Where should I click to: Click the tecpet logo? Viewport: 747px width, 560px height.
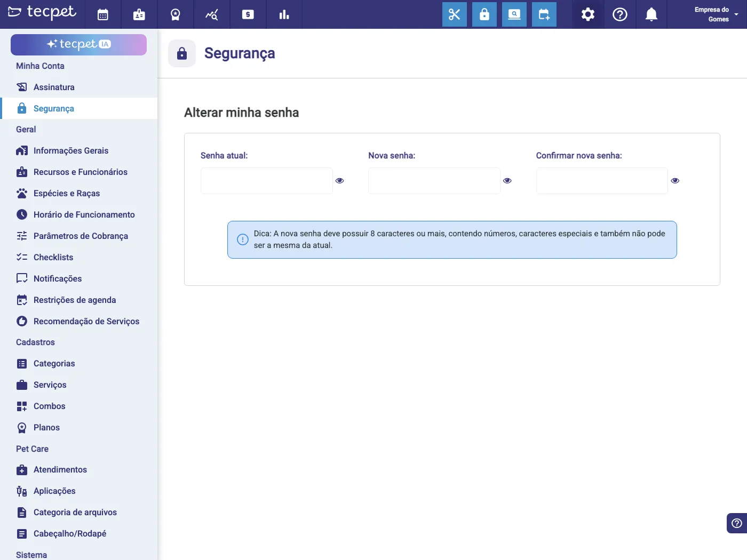42,12
